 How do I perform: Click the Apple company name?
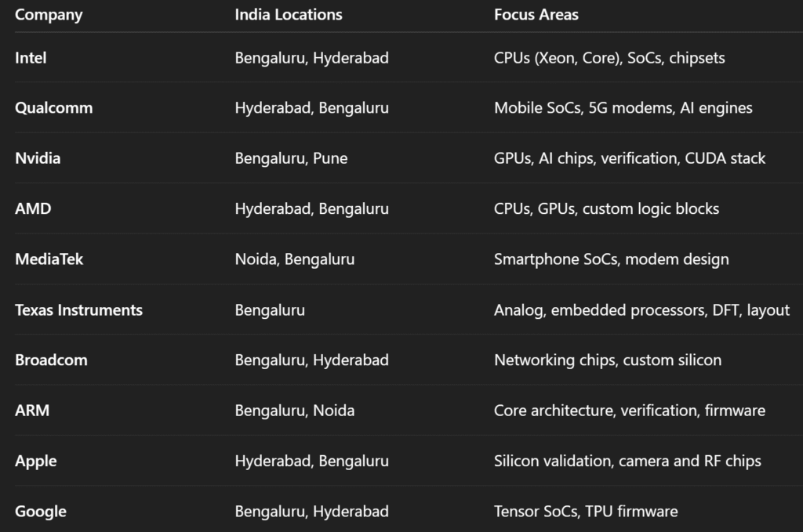coord(35,461)
